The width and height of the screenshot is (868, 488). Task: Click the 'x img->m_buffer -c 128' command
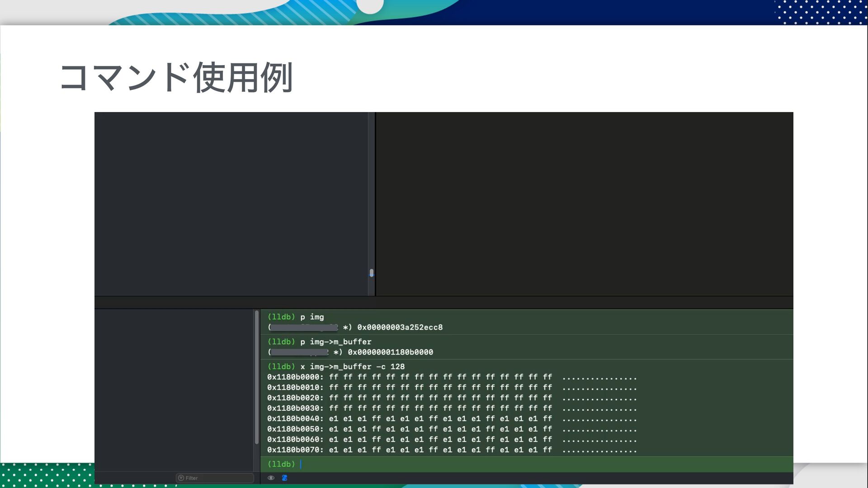[352, 367]
